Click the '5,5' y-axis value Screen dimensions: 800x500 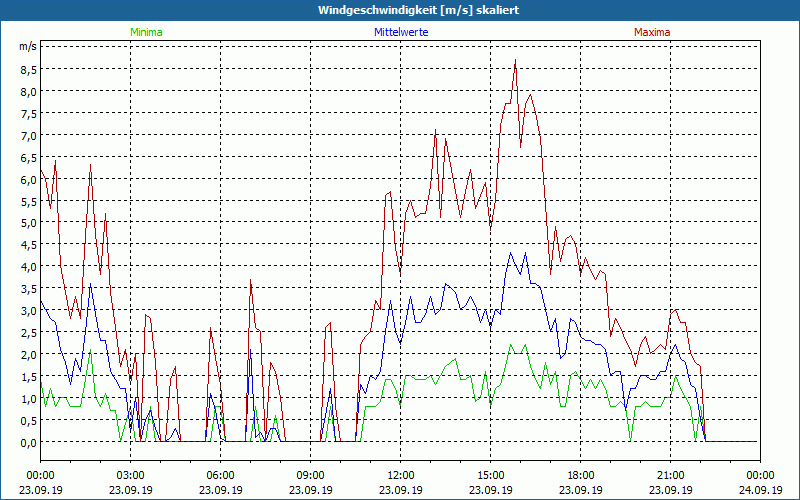(28, 202)
